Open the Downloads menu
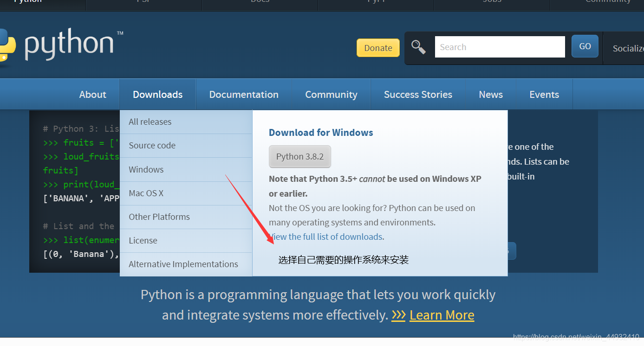Screen dimensions: 644x346 click(x=158, y=94)
